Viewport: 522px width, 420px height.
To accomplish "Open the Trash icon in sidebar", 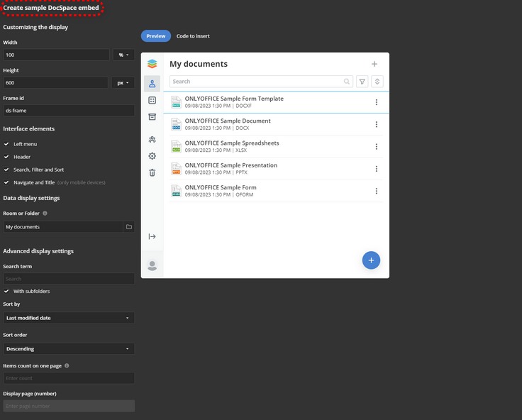I will click(x=152, y=172).
